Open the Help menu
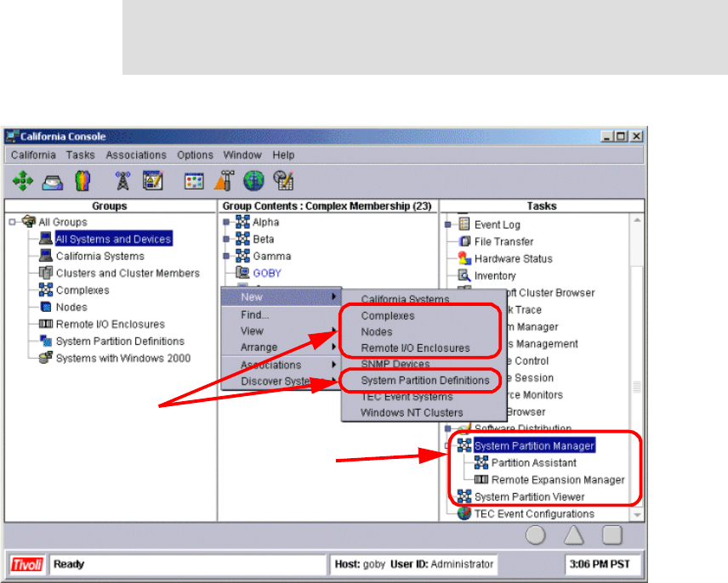728x583 pixels. point(283,155)
